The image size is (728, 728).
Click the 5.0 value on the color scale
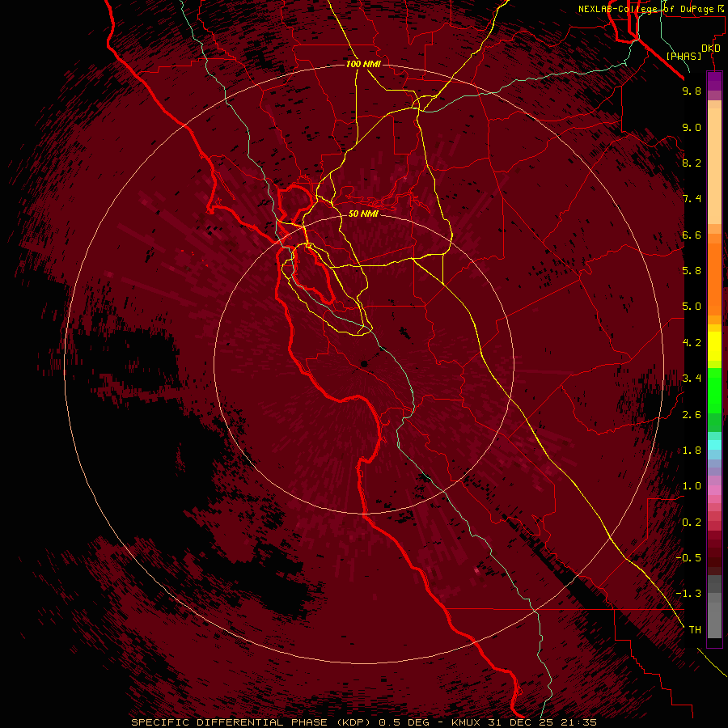(692, 307)
